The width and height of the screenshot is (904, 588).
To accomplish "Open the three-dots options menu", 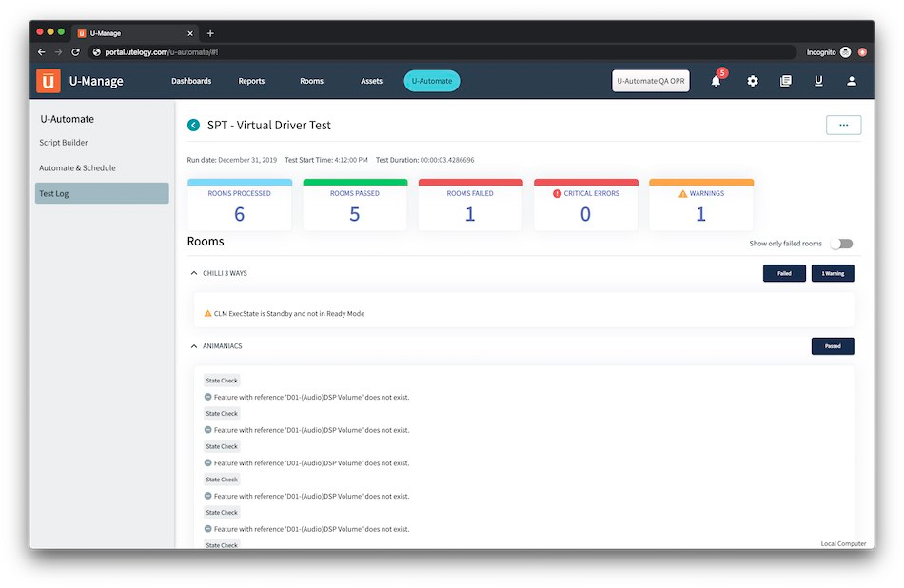I will pyautogui.click(x=843, y=125).
